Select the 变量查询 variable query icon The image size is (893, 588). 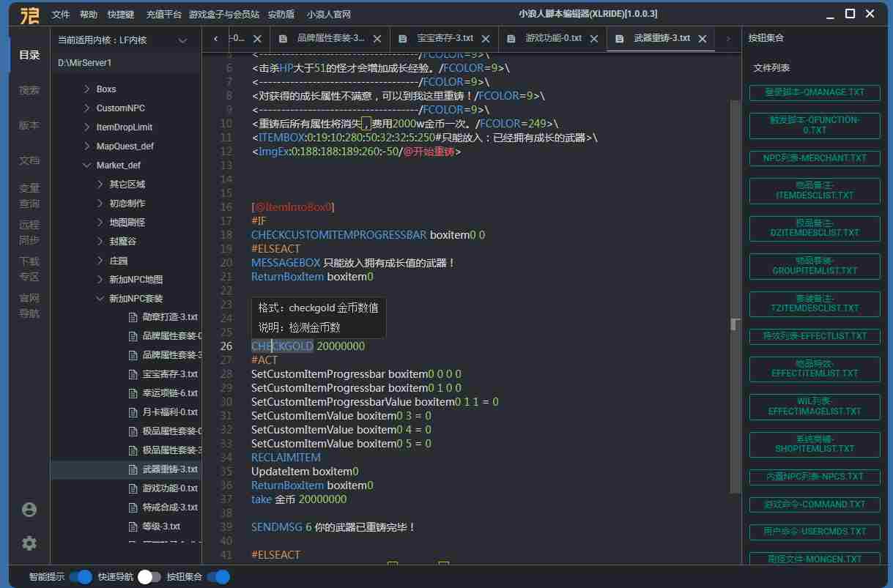pyautogui.click(x=29, y=196)
